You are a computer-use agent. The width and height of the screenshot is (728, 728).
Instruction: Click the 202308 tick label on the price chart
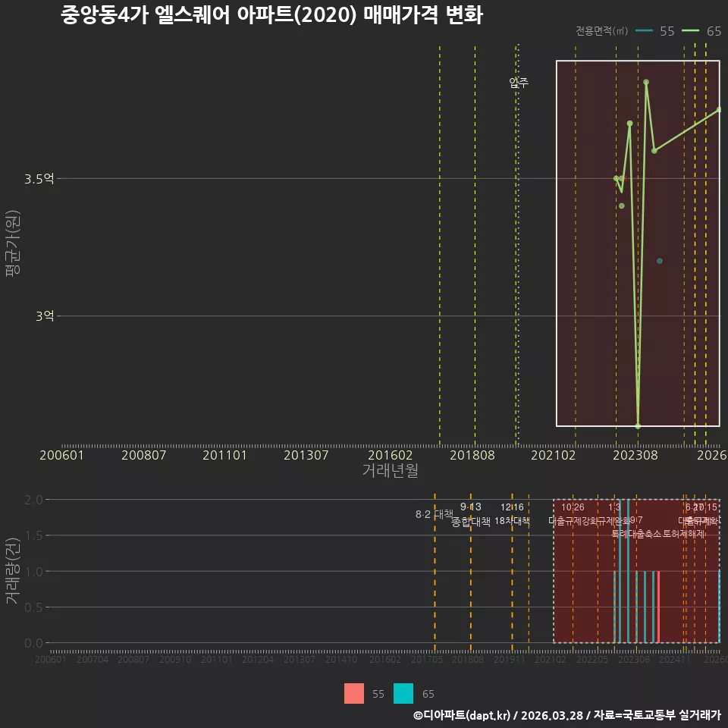[x=635, y=455]
